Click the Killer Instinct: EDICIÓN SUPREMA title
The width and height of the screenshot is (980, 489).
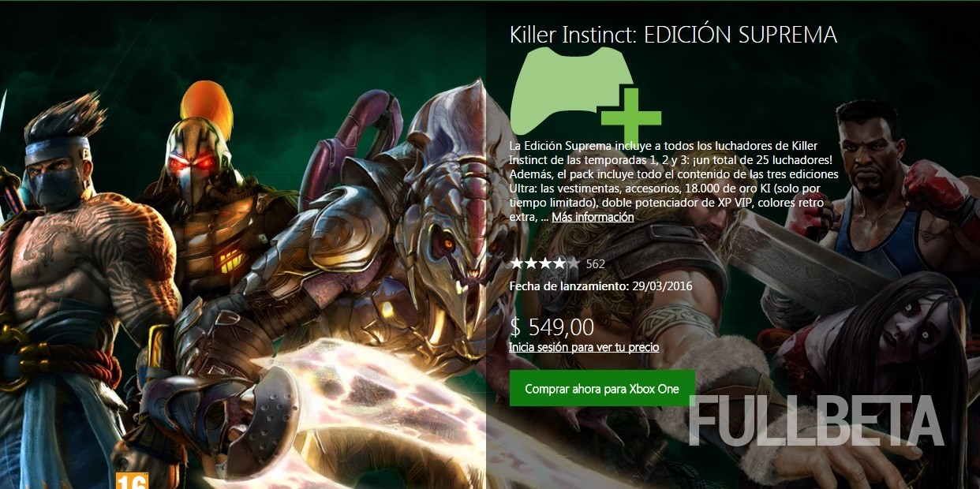(673, 35)
